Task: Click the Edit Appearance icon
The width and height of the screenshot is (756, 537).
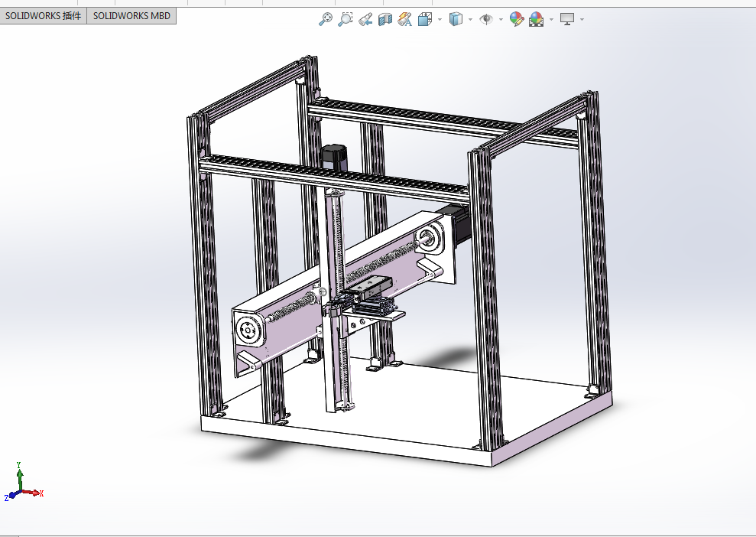Action: [x=517, y=19]
